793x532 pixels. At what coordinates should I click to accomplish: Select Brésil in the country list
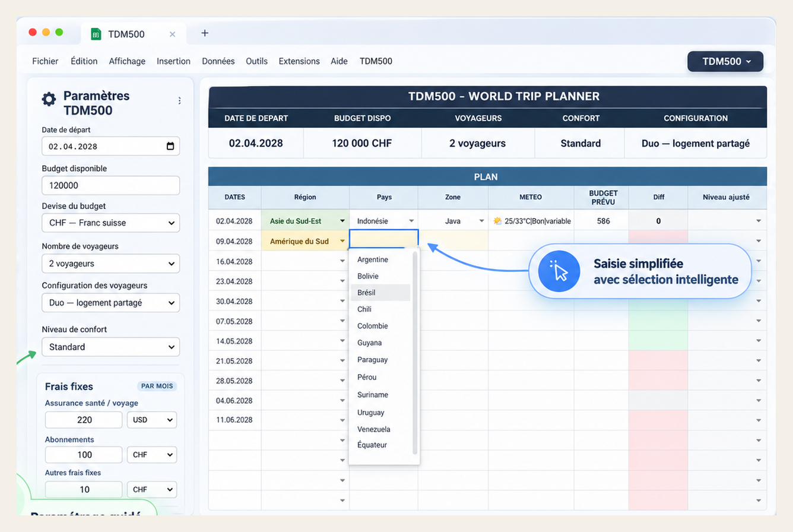tap(380, 293)
